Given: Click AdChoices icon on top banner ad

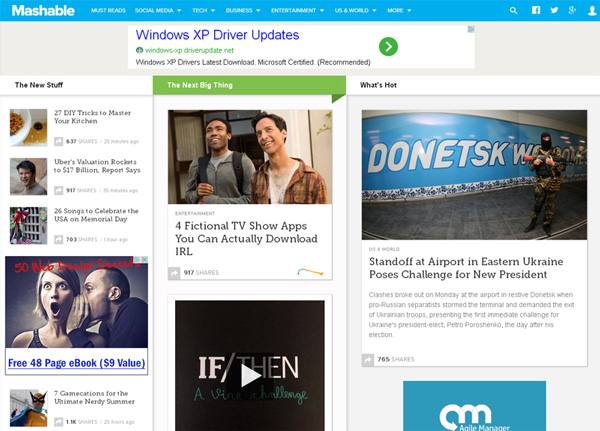Looking at the screenshot, I should 471,29.
